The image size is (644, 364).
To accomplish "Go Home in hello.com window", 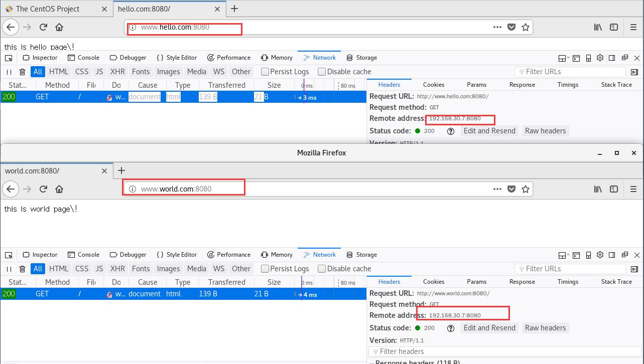I will (x=59, y=27).
